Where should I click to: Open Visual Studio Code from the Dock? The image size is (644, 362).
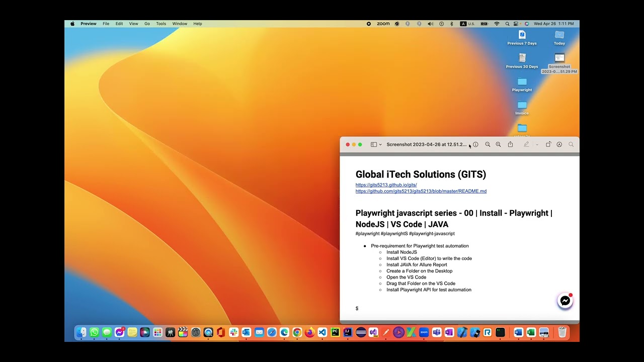point(322,332)
